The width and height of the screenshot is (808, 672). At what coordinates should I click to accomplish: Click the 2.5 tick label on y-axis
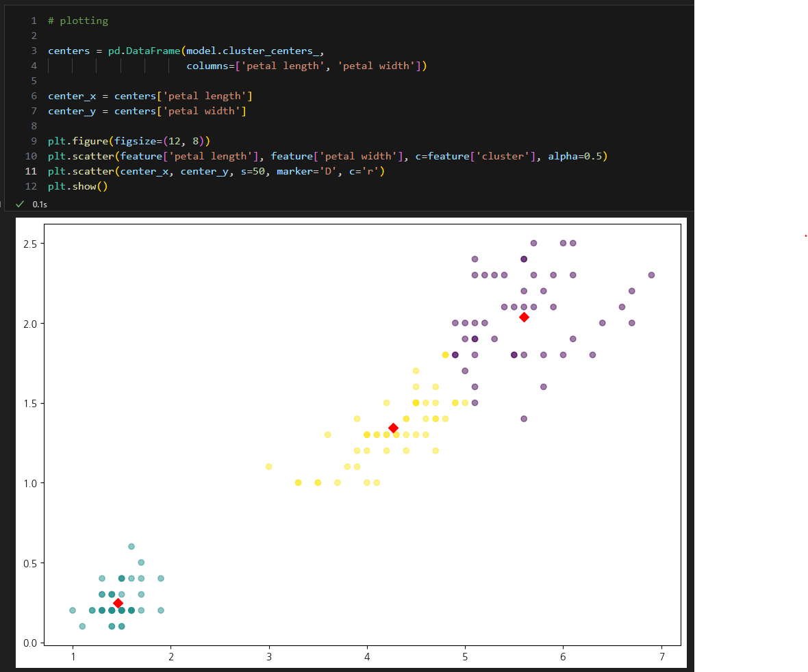pos(30,244)
